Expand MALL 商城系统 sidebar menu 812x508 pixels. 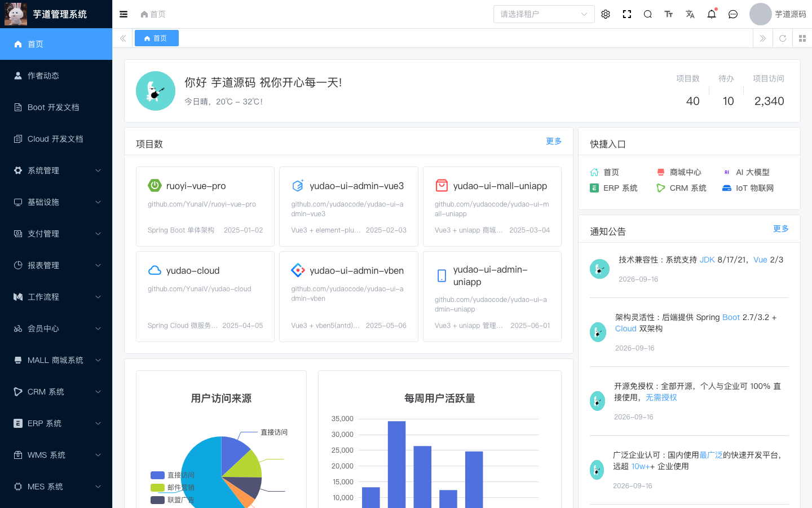coord(56,360)
